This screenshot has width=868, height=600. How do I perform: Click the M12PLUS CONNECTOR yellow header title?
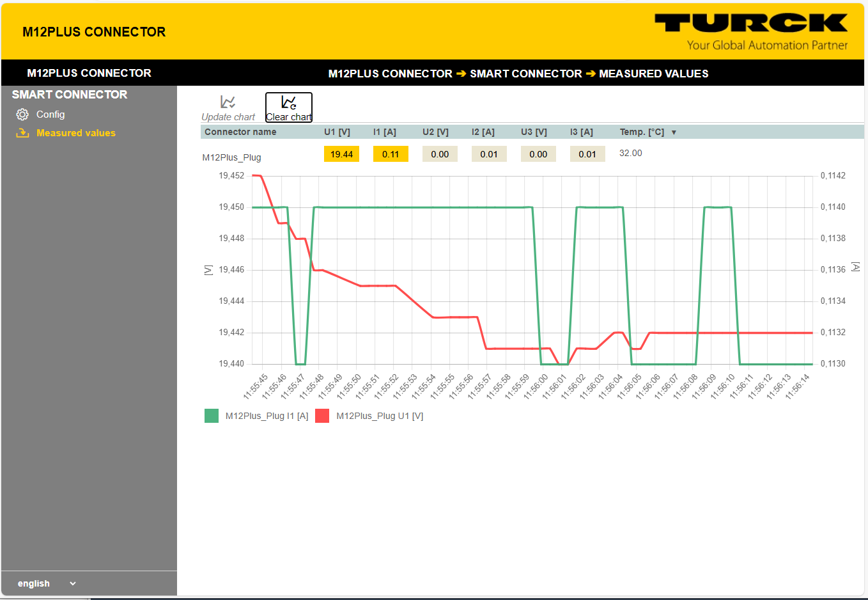pos(94,32)
